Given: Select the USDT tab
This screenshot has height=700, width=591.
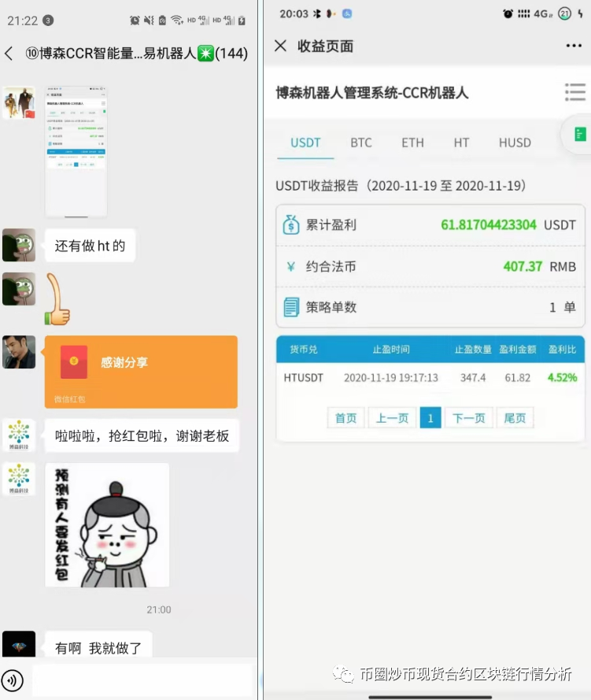Looking at the screenshot, I should coord(305,143).
